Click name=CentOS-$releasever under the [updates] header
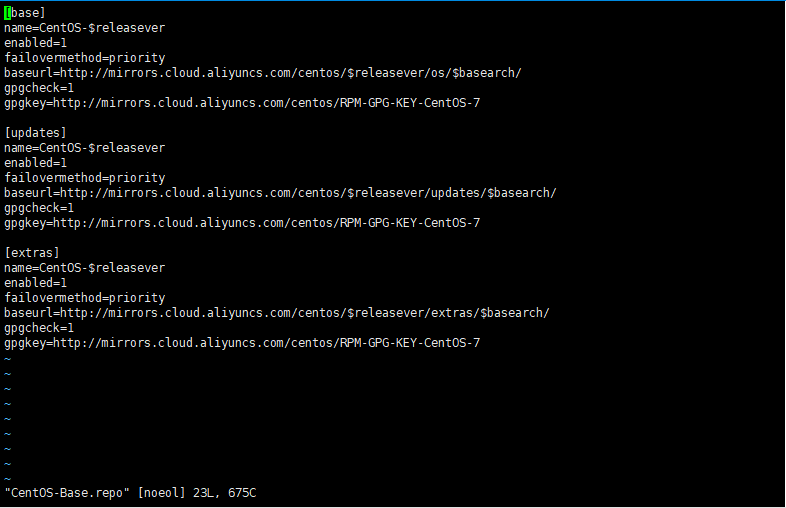 (x=84, y=148)
